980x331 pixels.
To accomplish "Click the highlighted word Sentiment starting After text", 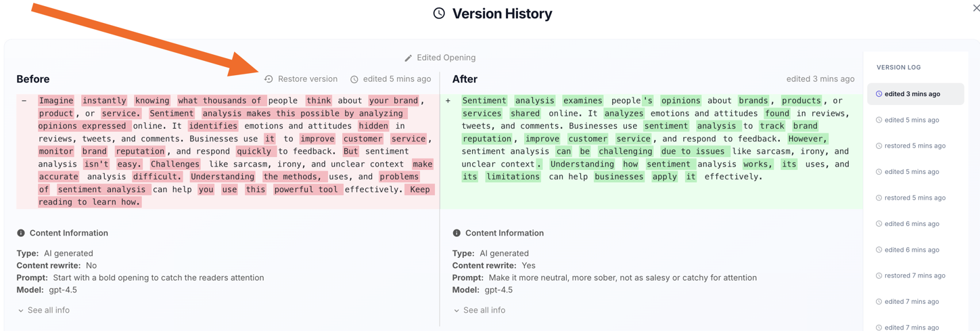I will pos(484,101).
